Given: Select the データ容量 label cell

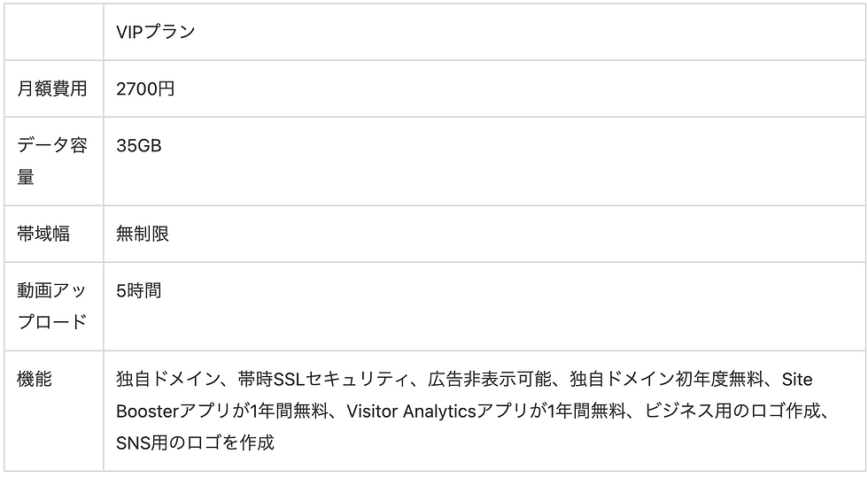Looking at the screenshot, I should click(x=54, y=161).
